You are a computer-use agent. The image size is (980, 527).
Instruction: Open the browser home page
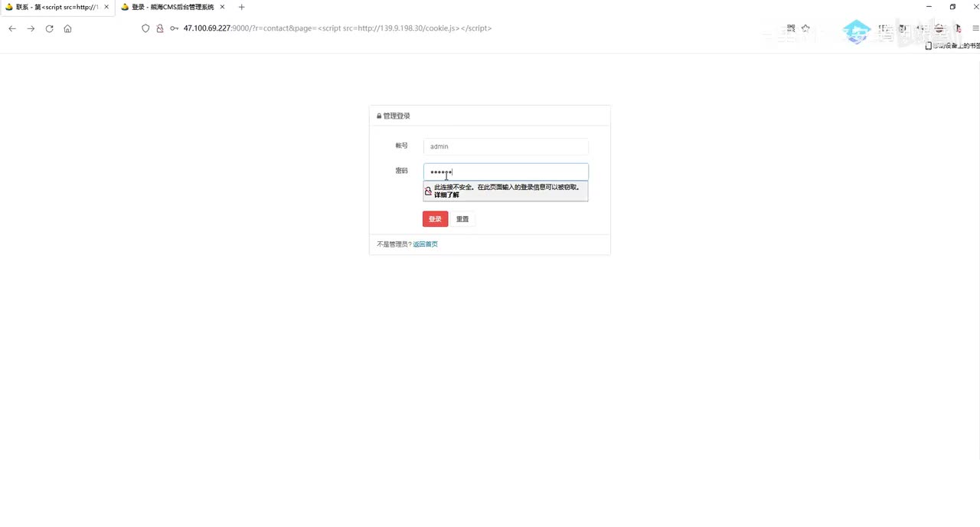click(67, 28)
